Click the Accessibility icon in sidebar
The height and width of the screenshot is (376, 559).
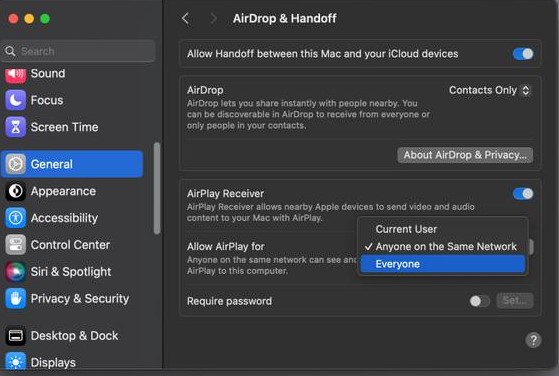click(x=15, y=218)
